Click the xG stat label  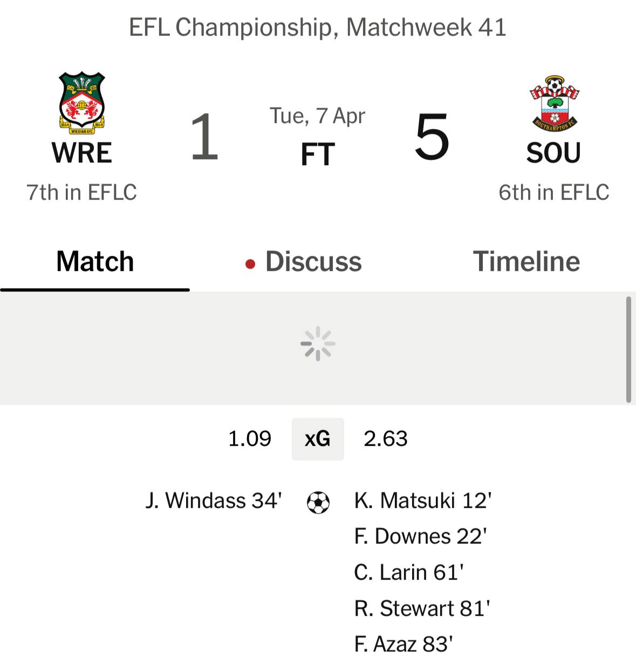[318, 439]
